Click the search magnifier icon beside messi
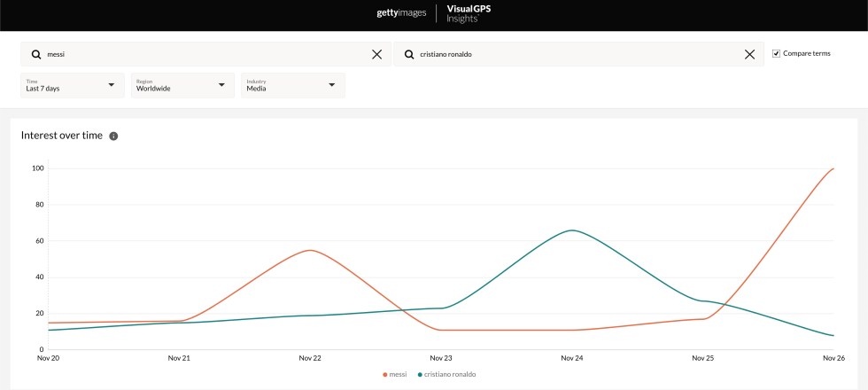The image size is (868, 390). 35,54
